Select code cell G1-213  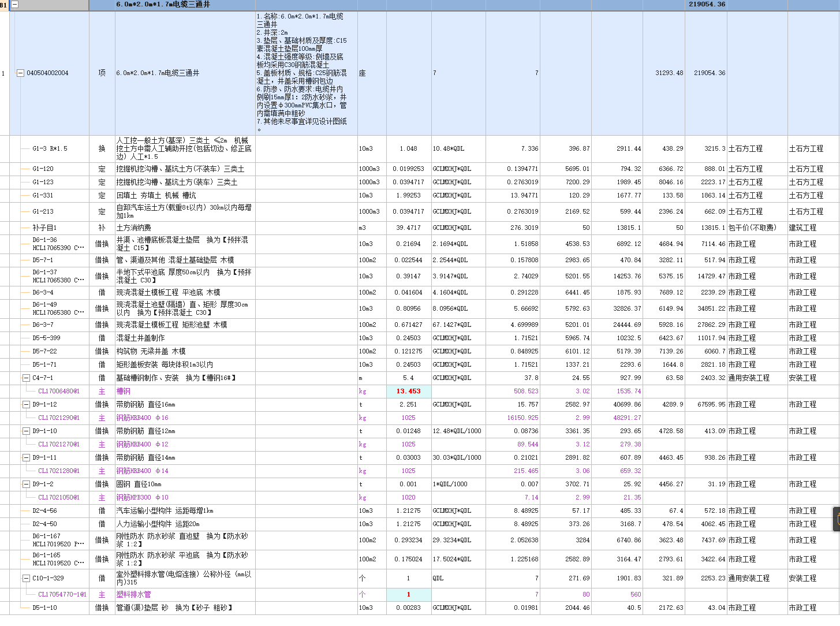coord(43,212)
